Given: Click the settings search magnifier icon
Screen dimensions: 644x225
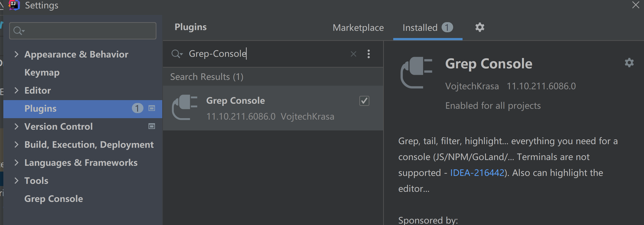Looking at the screenshot, I should click(19, 31).
